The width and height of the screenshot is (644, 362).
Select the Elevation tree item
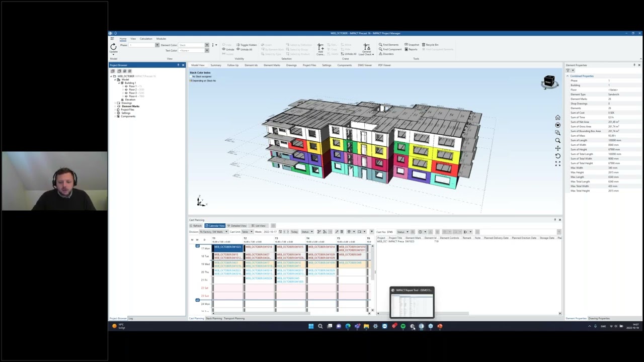(x=130, y=100)
